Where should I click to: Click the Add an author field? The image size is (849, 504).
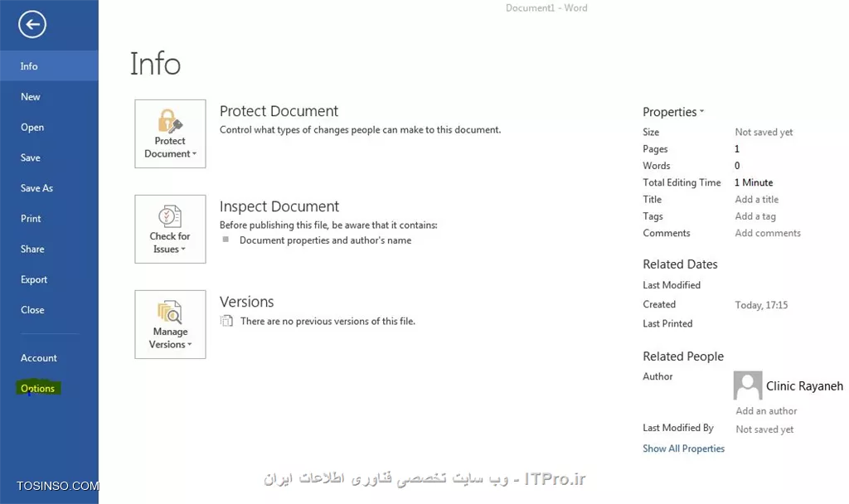766,411
